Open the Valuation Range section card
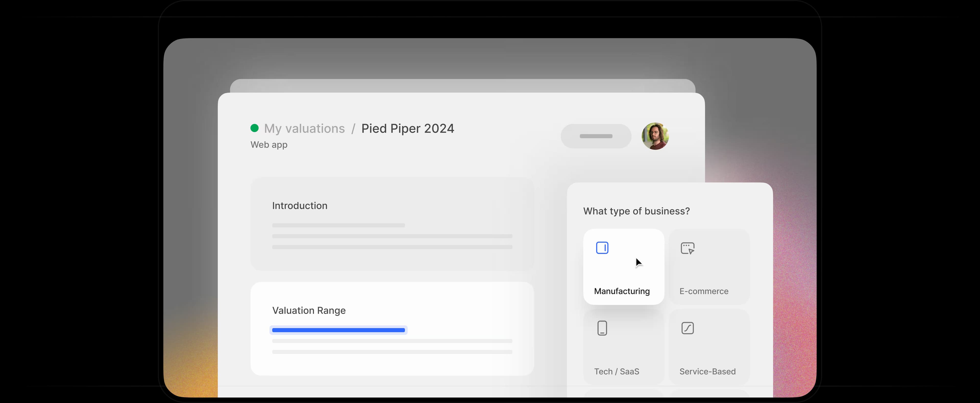 [392, 329]
